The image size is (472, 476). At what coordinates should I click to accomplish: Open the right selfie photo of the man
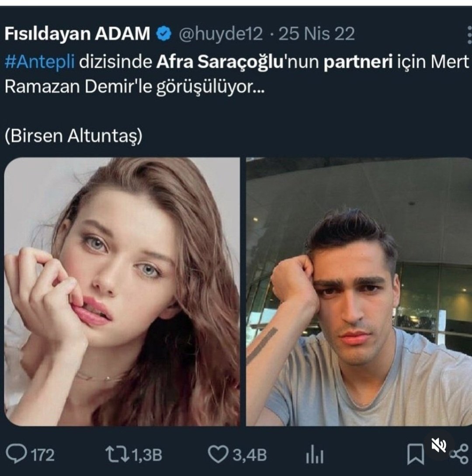point(359,292)
